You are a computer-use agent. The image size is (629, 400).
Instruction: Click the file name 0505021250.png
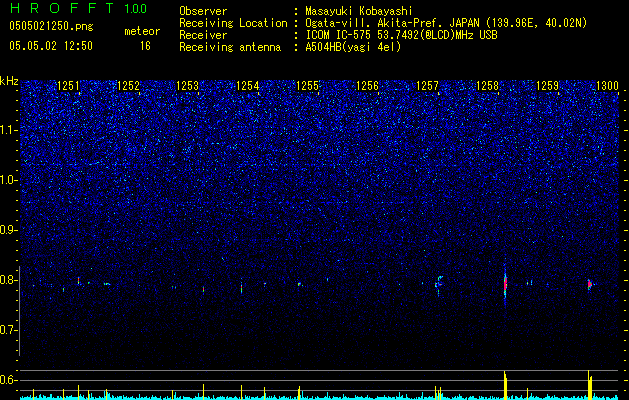click(51, 26)
